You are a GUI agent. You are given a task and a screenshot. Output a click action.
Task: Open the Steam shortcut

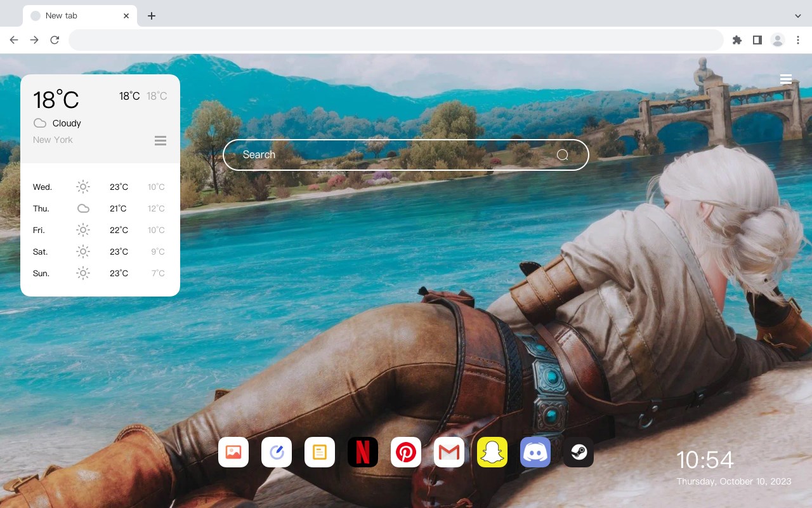579,452
